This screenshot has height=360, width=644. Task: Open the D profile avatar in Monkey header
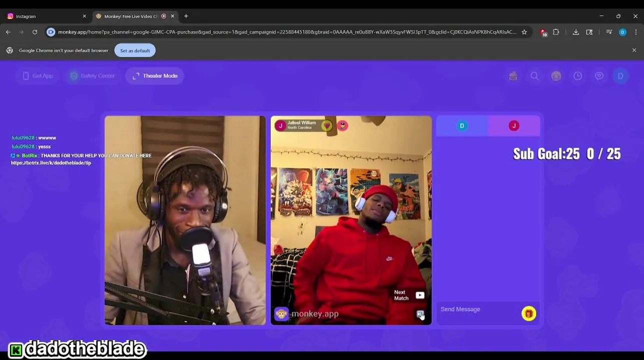[x=620, y=76]
